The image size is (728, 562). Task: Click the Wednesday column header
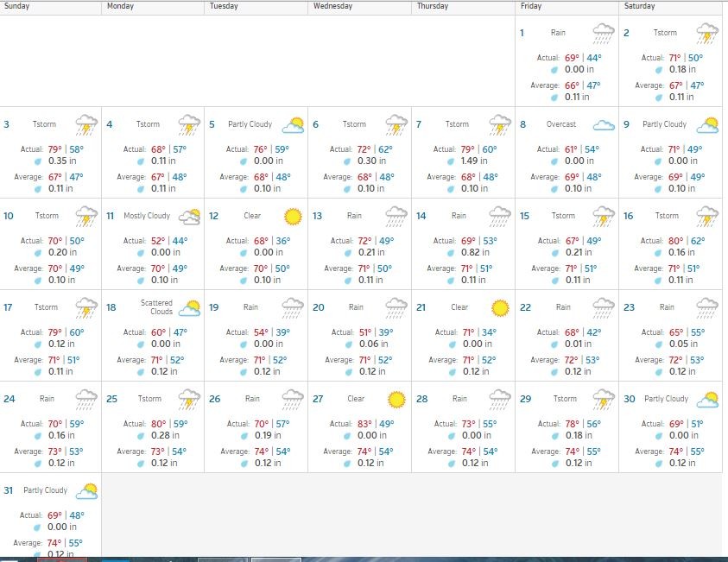coord(332,6)
